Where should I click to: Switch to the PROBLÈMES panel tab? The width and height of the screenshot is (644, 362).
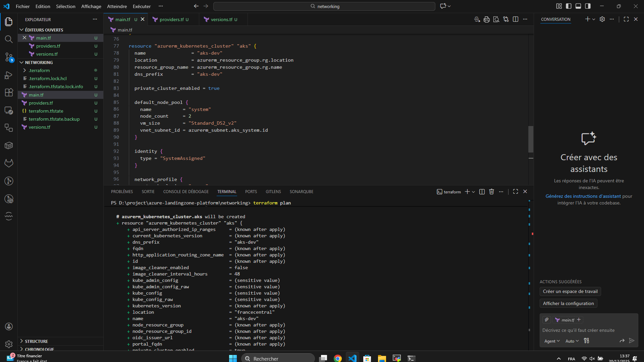click(122, 192)
